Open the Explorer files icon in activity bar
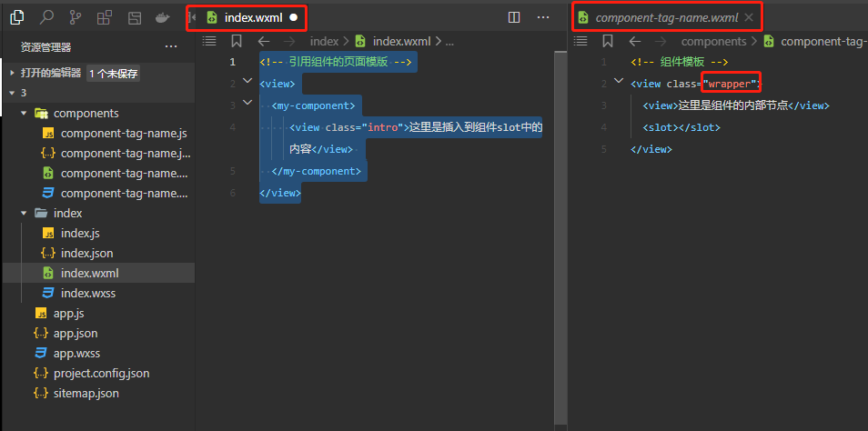The height and width of the screenshot is (431, 868). (17, 17)
